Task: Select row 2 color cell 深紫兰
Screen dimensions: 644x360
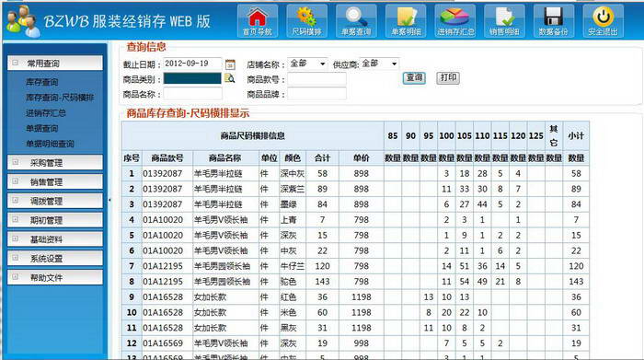Action: 293,189
